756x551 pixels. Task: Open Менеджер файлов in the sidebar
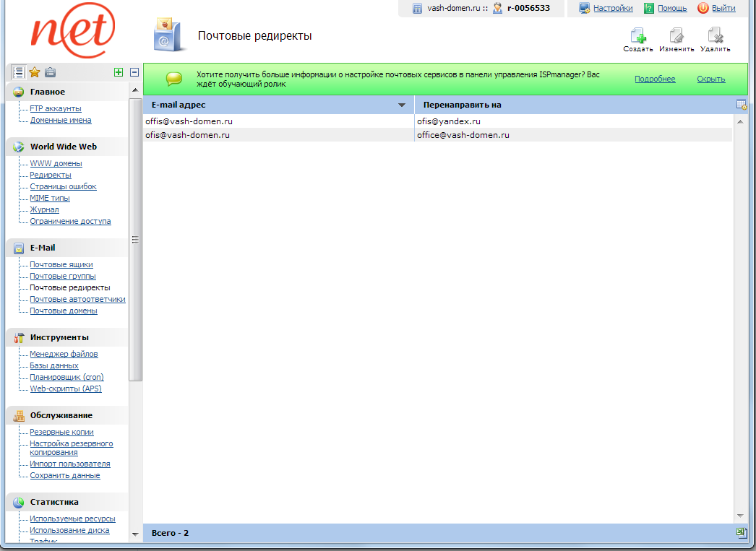coord(64,355)
